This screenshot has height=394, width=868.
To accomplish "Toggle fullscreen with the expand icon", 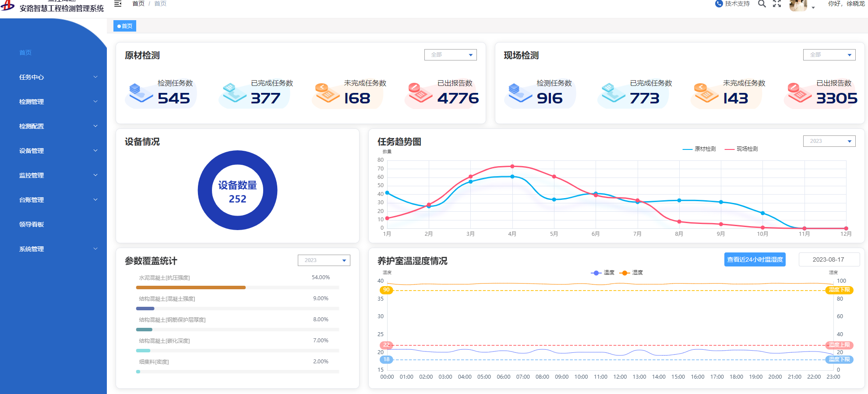I will coord(777,4).
